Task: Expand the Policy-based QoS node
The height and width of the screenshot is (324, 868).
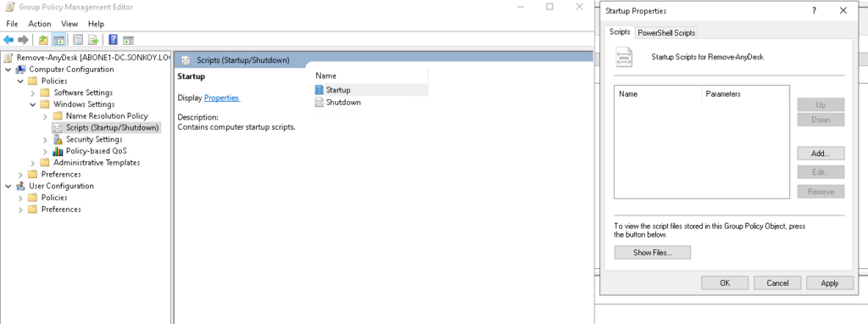Action: tap(45, 151)
